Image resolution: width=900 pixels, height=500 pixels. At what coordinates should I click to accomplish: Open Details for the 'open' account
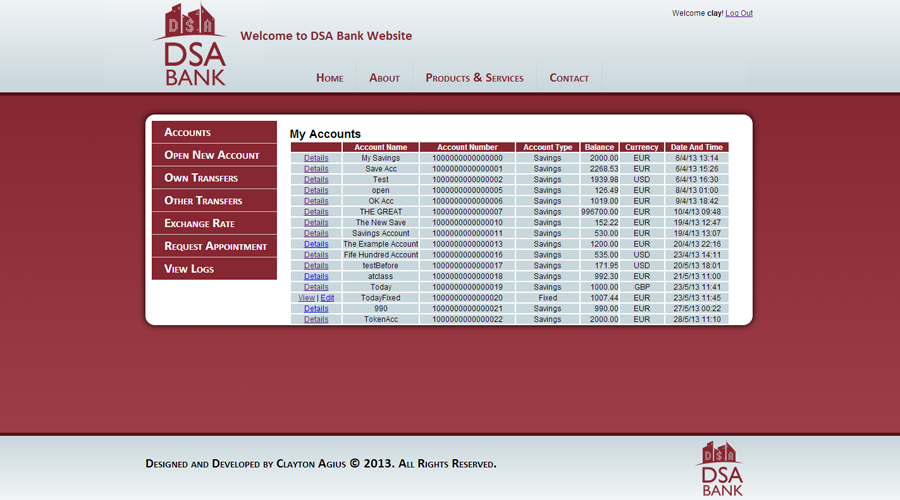click(316, 190)
